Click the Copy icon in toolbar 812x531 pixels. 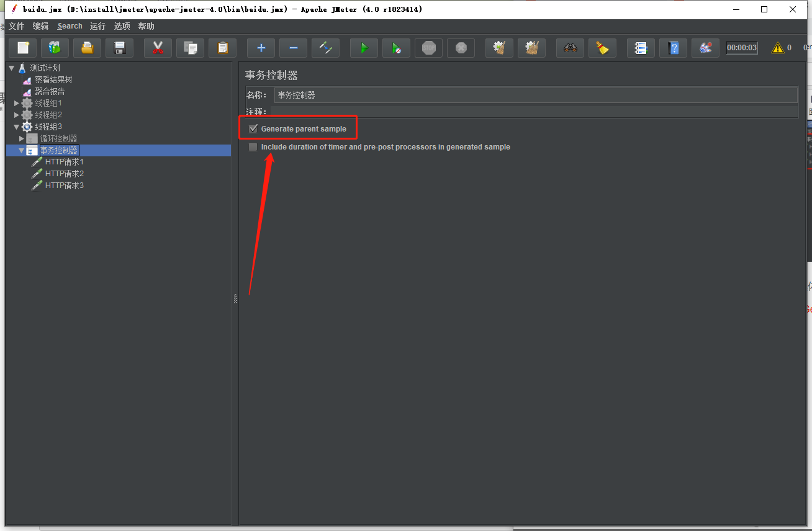(191, 48)
